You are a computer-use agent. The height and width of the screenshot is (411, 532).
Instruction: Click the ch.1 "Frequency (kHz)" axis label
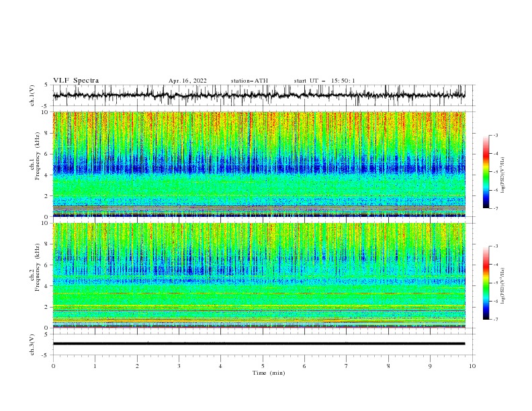(x=38, y=155)
